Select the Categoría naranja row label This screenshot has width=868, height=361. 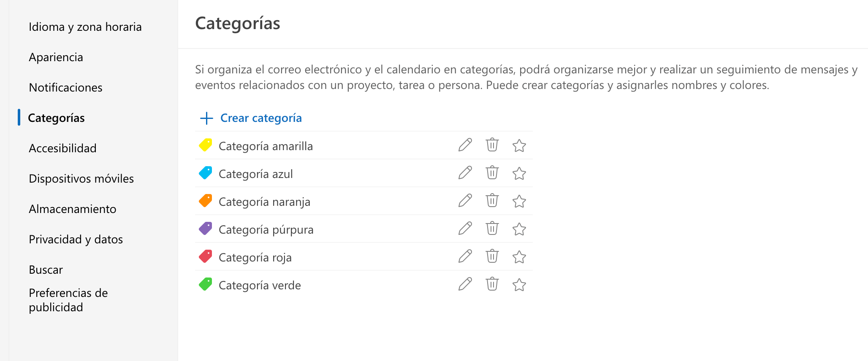pos(264,202)
